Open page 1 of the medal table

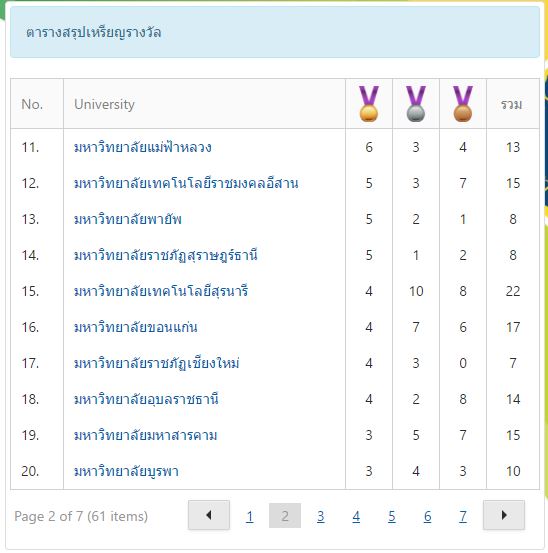pyautogui.click(x=250, y=516)
